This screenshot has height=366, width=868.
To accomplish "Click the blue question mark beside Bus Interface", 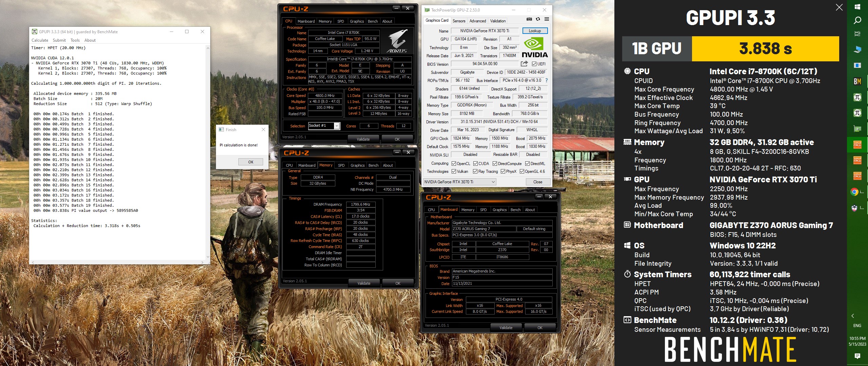I will (x=547, y=81).
